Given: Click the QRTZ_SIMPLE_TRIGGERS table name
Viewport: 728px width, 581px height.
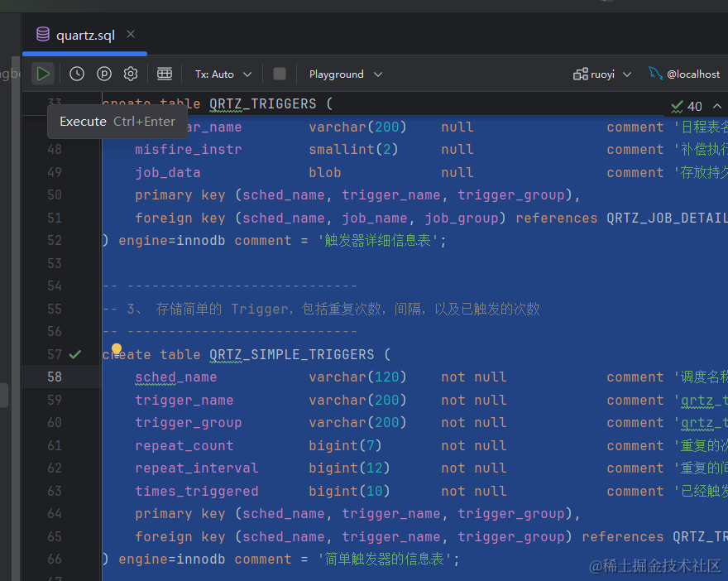Looking at the screenshot, I should [x=291, y=354].
